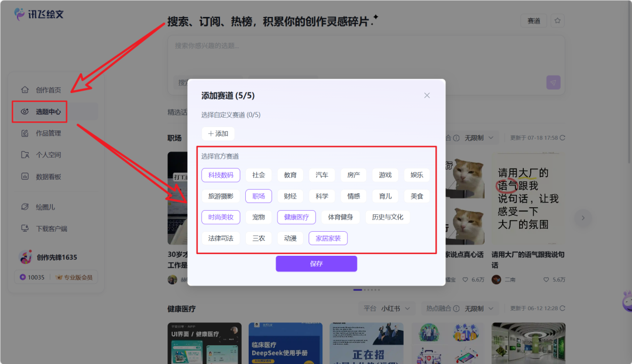
Task: Close the 添加赛道 dialog
Action: (x=427, y=95)
